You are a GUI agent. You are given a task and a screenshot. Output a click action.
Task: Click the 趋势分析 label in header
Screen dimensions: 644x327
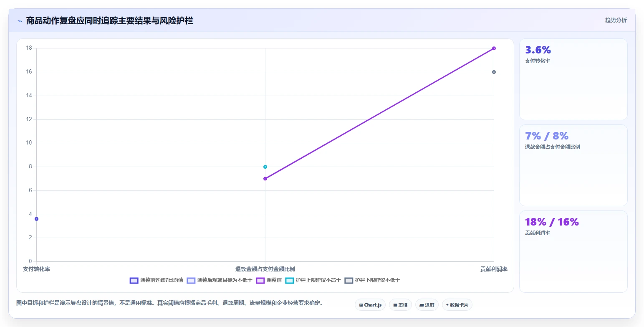click(x=616, y=20)
